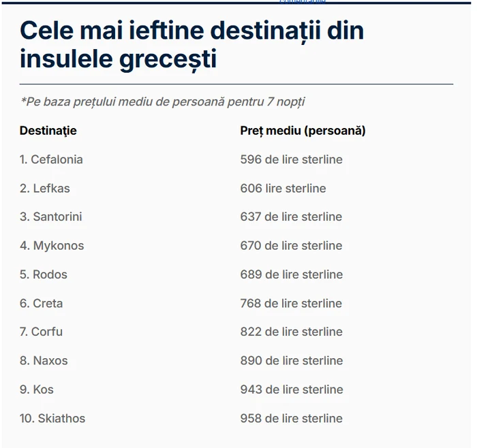Click on the Santorini destination

click(x=50, y=217)
